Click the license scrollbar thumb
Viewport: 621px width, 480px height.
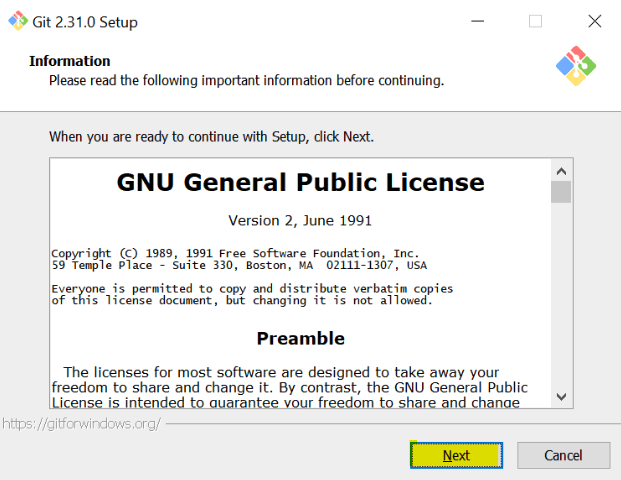[x=561, y=192]
